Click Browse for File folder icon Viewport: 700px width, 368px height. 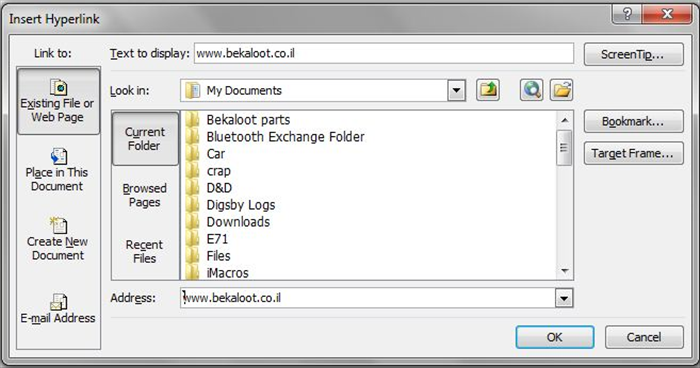[x=561, y=90]
